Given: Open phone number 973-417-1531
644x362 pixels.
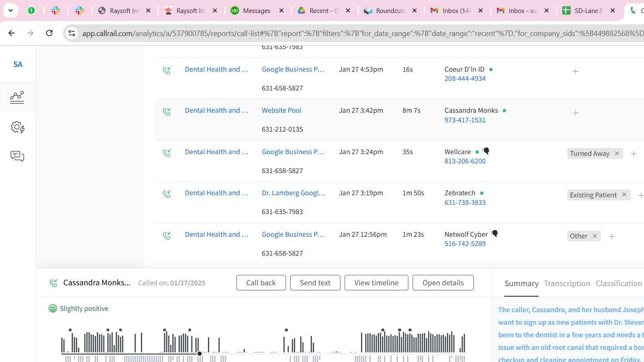Looking at the screenshot, I should (465, 120).
